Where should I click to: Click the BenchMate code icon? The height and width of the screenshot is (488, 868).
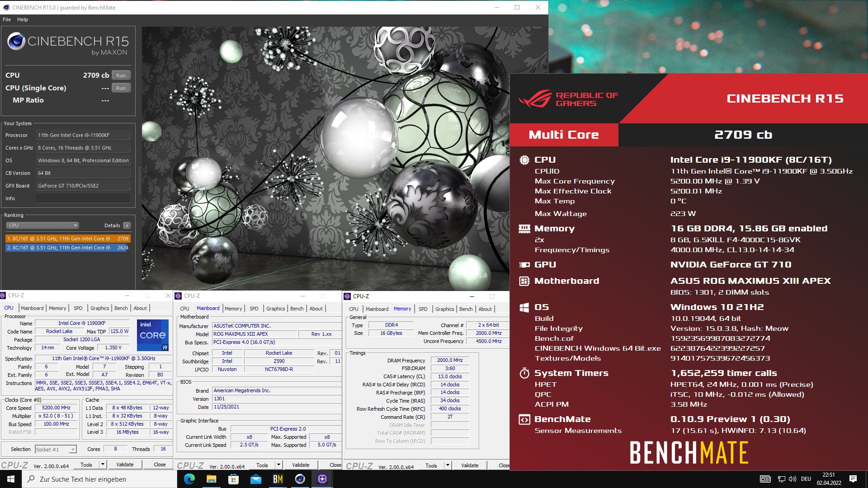[x=524, y=419]
